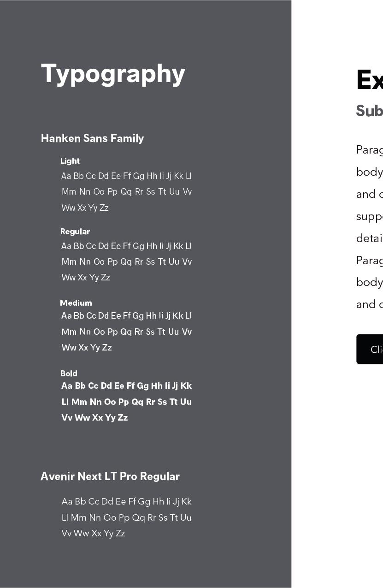Click the "Ww Xx Yy Zz" line under Medium

coord(87,348)
